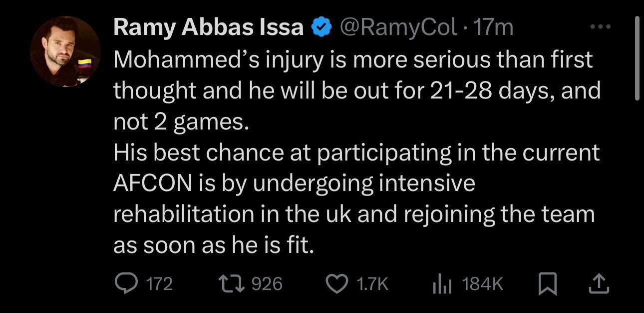The image size is (644, 313).
Task: Click the reply speech bubble icon
Action: coord(124,284)
